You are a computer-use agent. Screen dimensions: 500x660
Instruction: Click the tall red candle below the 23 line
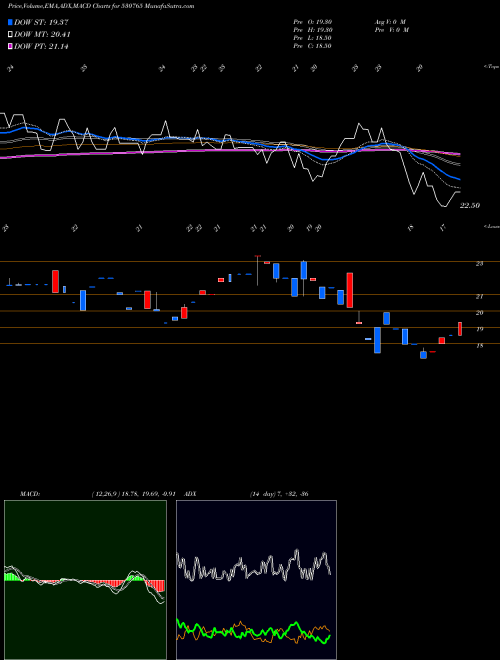coord(350,290)
